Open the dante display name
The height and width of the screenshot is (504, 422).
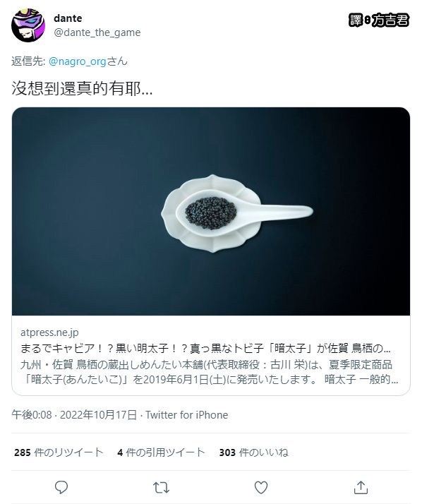point(68,18)
